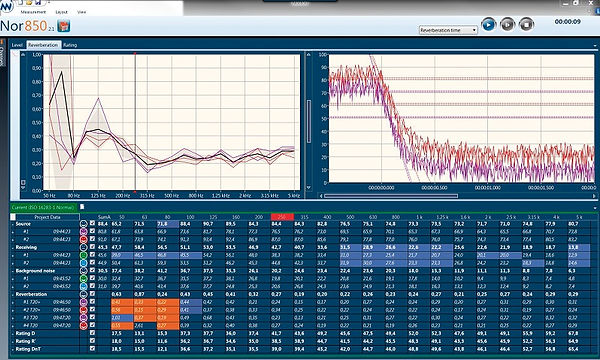
Task: Toggle the Background noise row checkbox
Action: click(x=92, y=270)
